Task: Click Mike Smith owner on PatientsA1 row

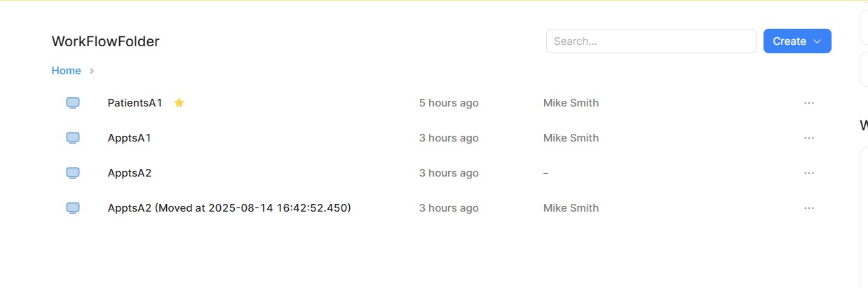Action: pyautogui.click(x=571, y=103)
